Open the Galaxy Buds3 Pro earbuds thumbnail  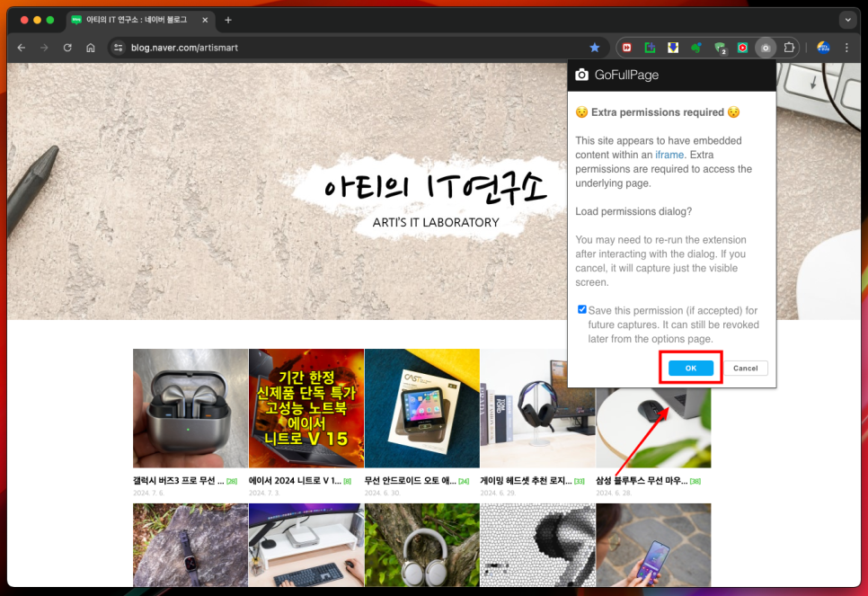[190, 408]
